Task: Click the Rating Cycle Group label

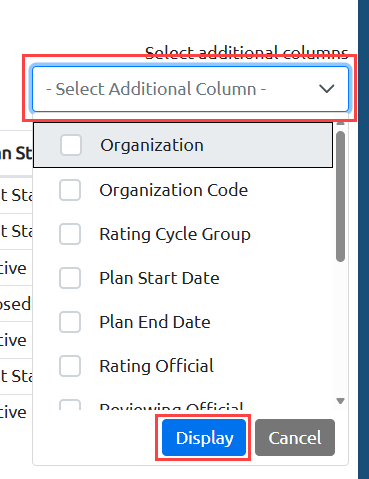Action: point(175,234)
